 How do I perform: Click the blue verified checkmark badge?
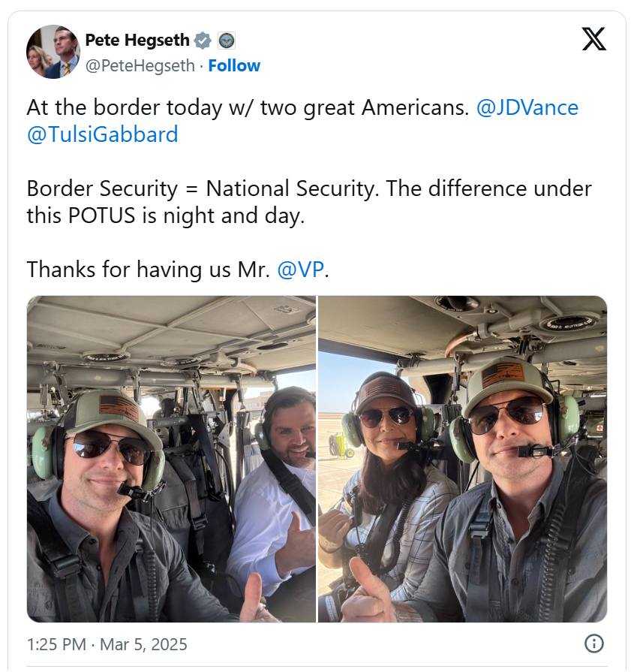pyautogui.click(x=203, y=41)
